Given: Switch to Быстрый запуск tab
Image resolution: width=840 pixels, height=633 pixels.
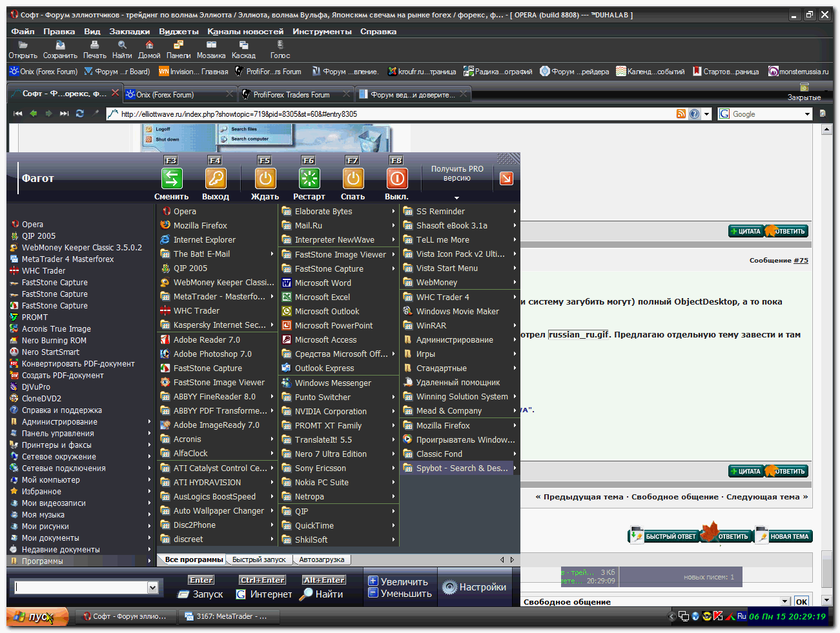Looking at the screenshot, I should (259, 559).
